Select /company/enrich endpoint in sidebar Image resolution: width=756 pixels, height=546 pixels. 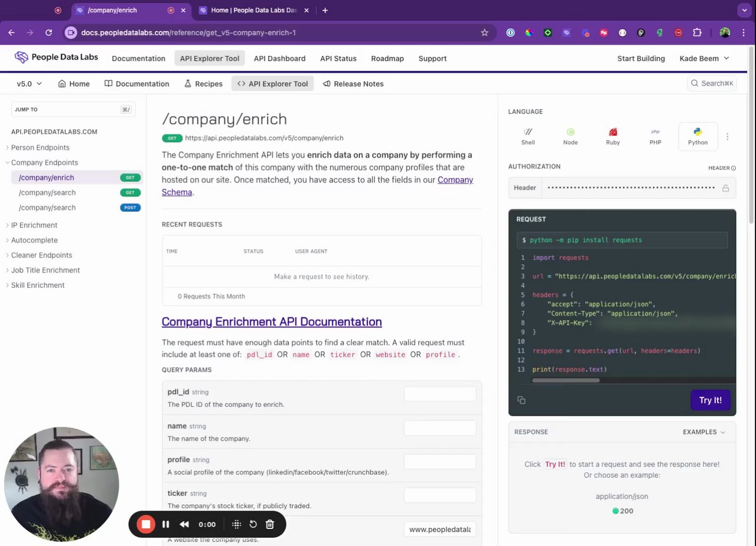78,178
